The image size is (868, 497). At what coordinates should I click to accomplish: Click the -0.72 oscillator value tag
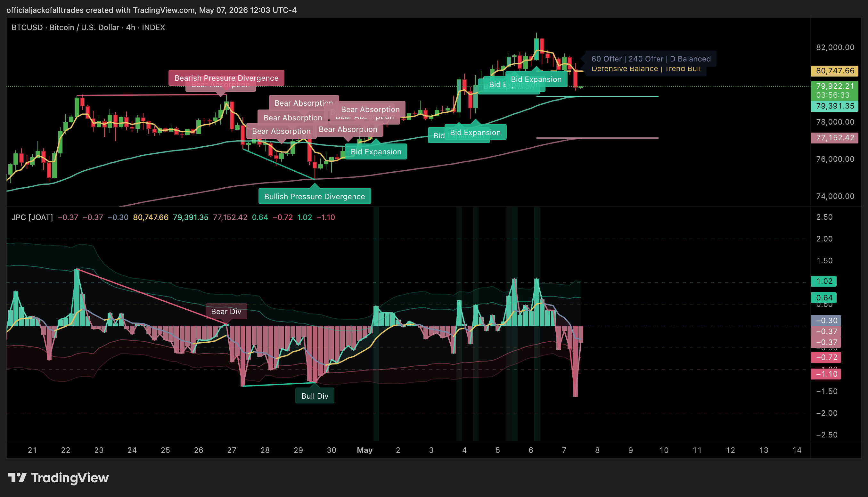tap(826, 357)
